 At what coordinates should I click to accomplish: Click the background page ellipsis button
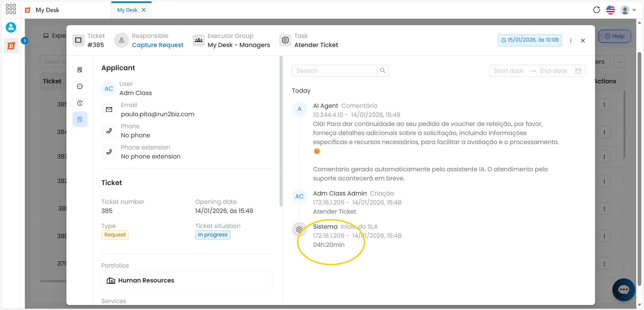(x=620, y=62)
